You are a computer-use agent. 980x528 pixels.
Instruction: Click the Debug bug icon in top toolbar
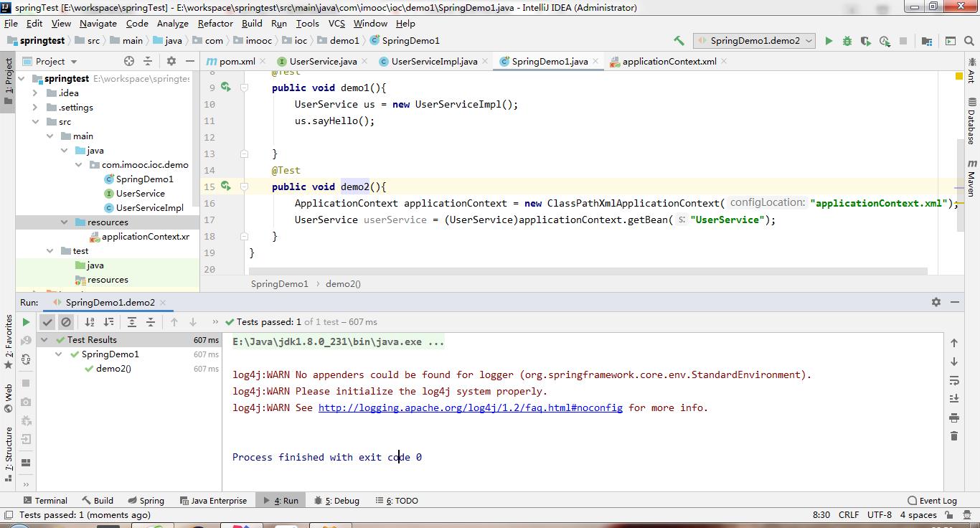tap(847, 41)
